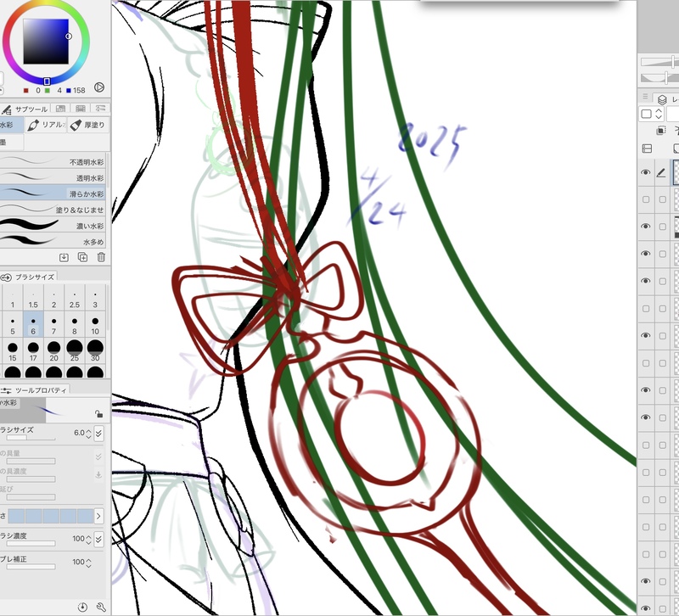Open the ブラシサイズ tab
The height and width of the screenshot is (616, 679).
tap(29, 277)
